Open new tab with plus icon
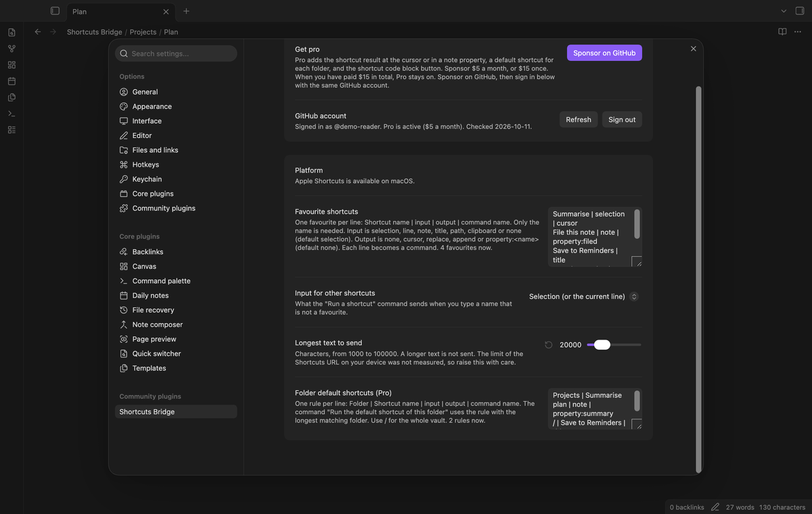 tap(186, 11)
